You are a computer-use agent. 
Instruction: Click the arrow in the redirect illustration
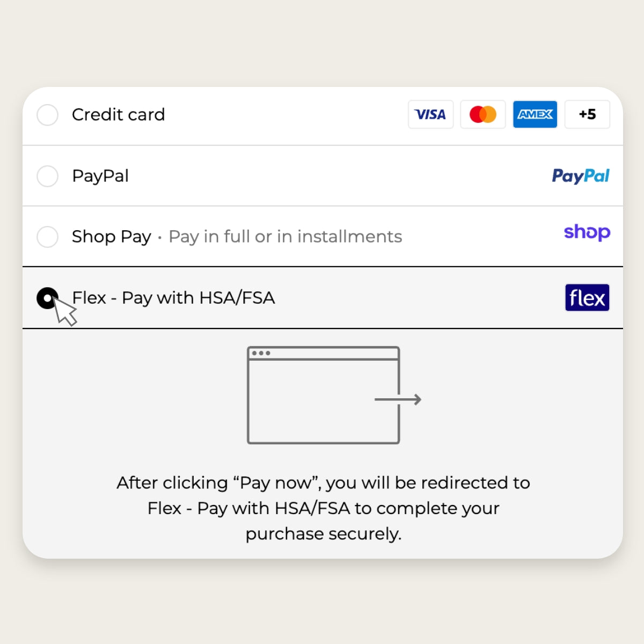[x=398, y=399]
